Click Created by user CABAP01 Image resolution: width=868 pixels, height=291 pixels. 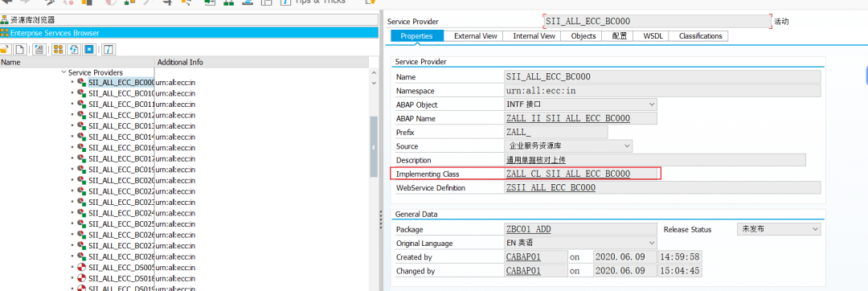pyautogui.click(x=523, y=256)
